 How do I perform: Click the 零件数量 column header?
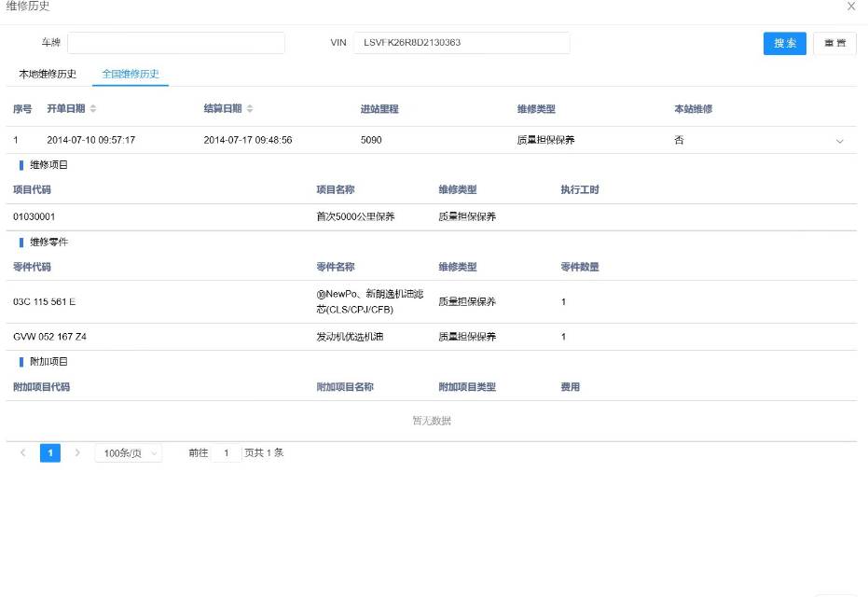(x=580, y=267)
